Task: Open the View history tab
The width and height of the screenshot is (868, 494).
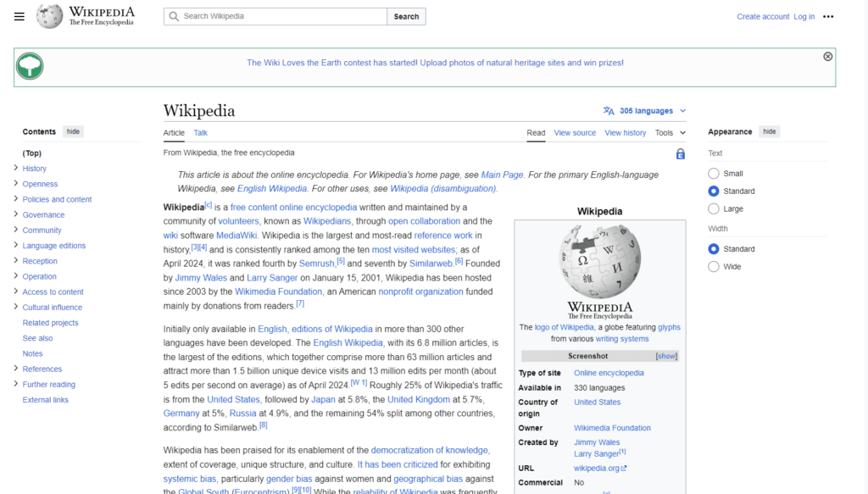Action: pos(625,133)
